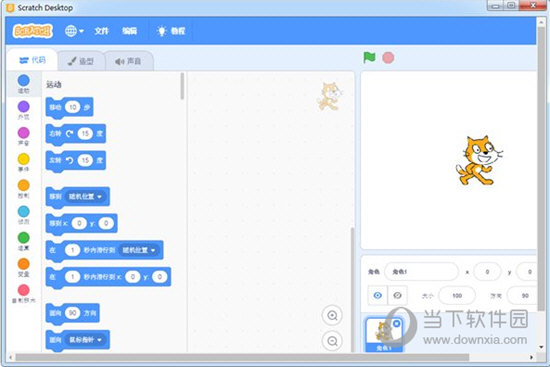Click the seconds value in the glide-to-x-y block
The height and width of the screenshot is (367, 550).
click(x=73, y=277)
